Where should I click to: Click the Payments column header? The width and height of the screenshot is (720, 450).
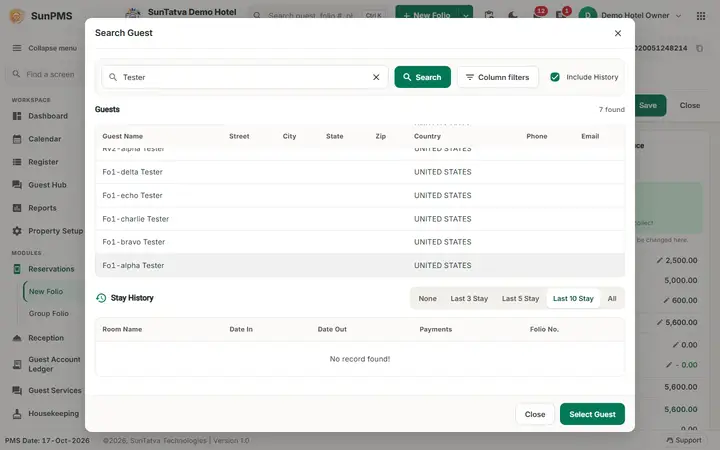[x=436, y=329]
